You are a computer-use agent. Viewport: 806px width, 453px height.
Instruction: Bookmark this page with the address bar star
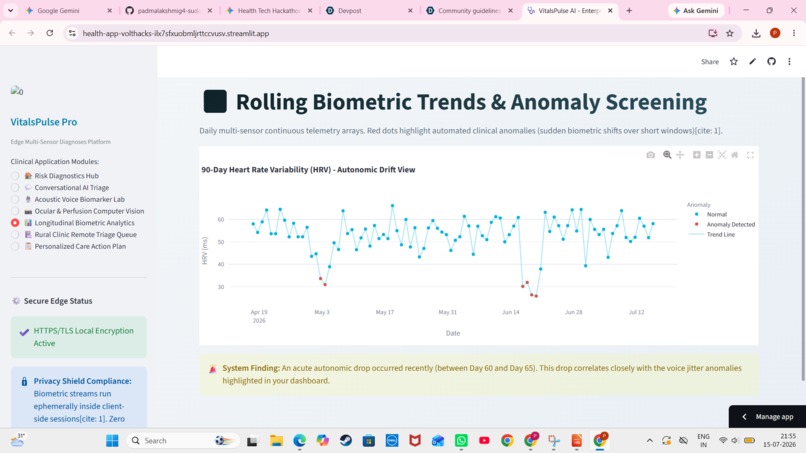coord(729,33)
